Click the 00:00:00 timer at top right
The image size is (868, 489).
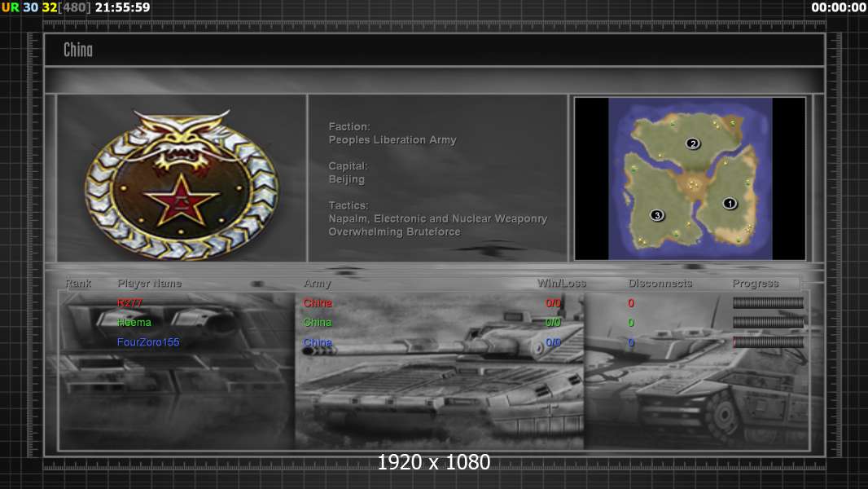click(839, 7)
